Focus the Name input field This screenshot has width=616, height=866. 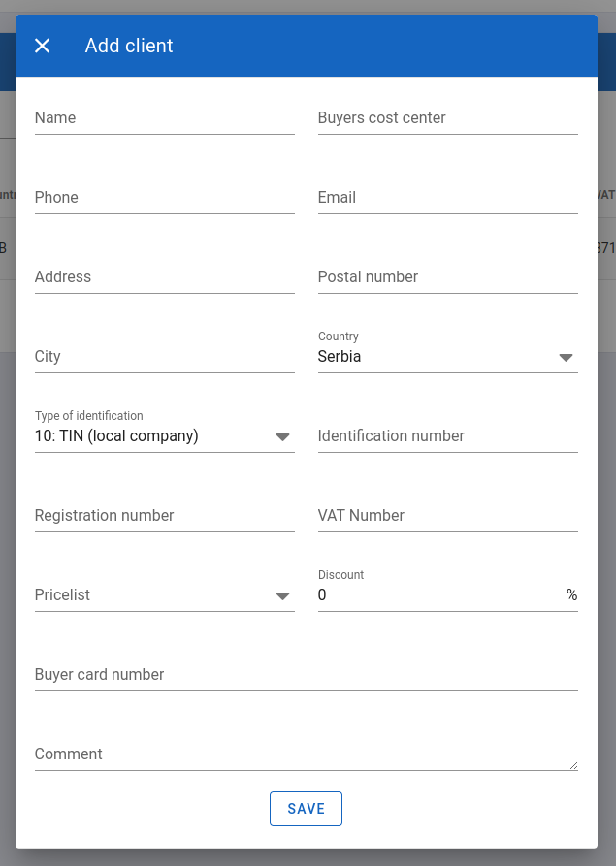[x=165, y=118]
